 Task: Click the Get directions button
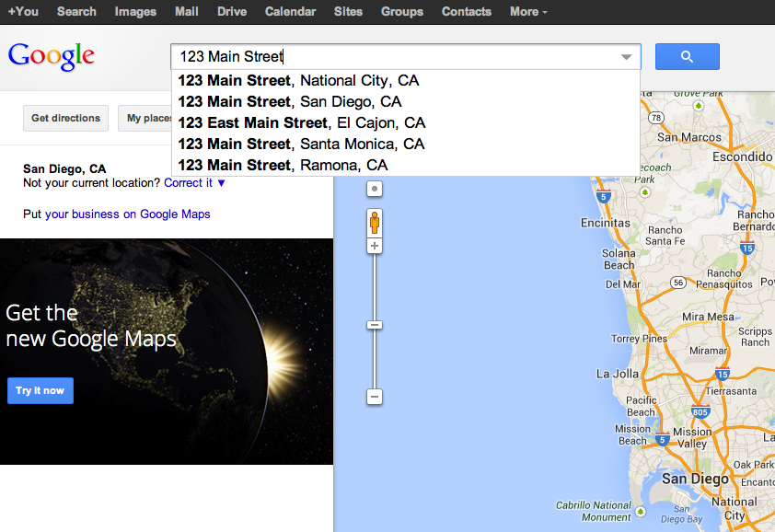tap(65, 118)
